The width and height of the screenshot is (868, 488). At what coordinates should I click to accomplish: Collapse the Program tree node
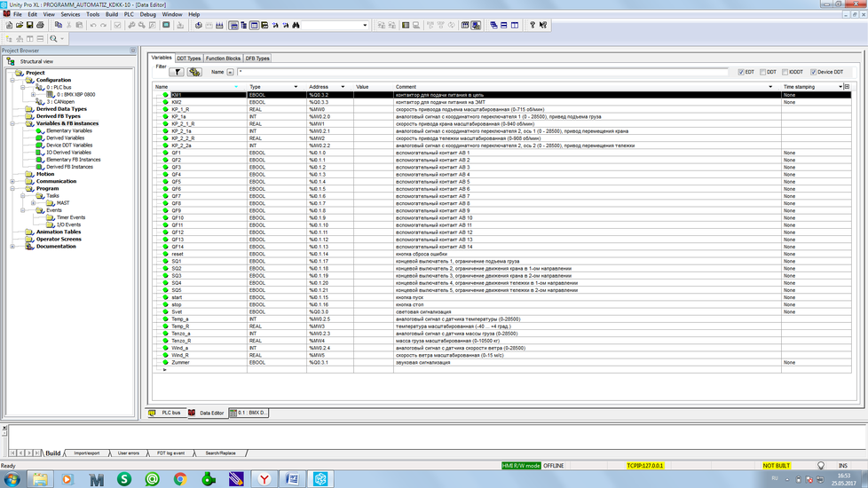tap(12, 189)
